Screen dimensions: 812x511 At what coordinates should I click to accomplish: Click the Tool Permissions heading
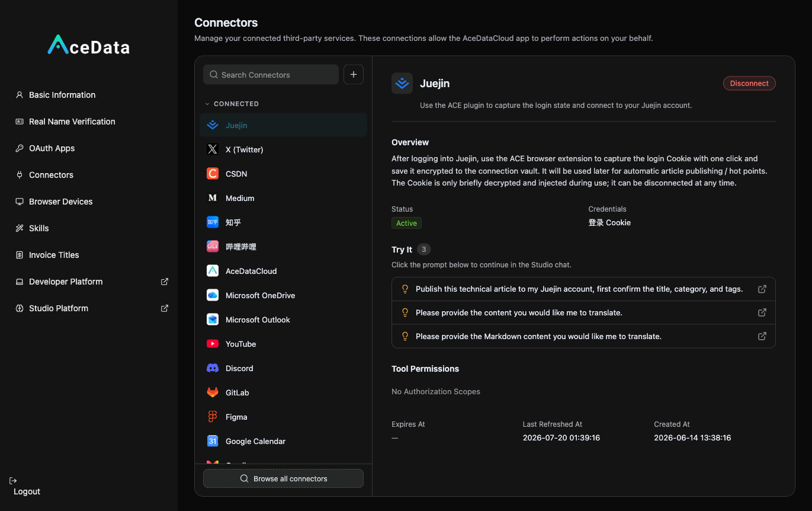pyautogui.click(x=425, y=369)
